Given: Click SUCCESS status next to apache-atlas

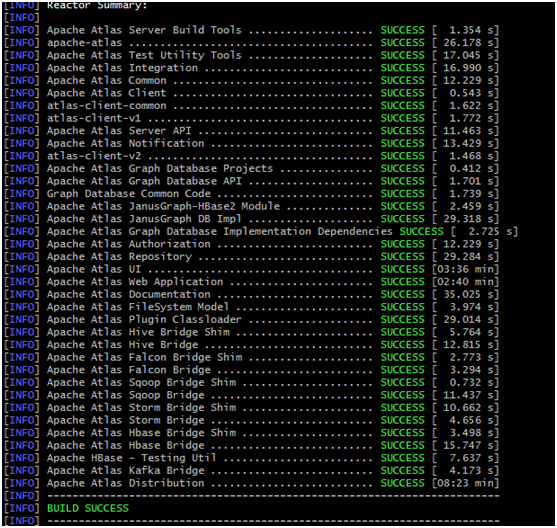Looking at the screenshot, I should point(402,43).
